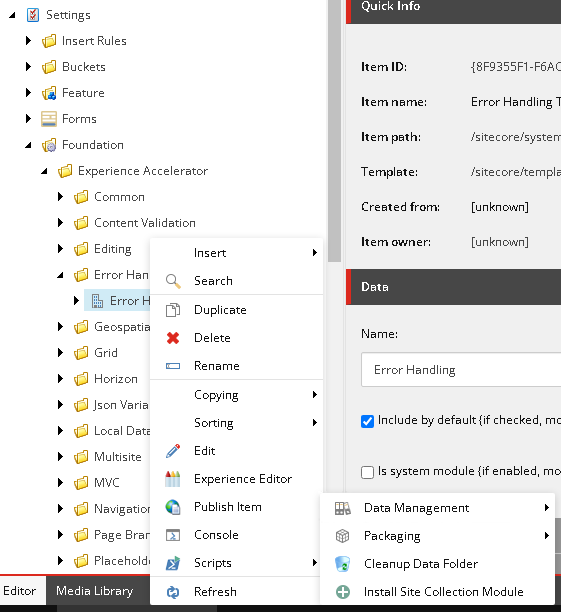Click the Search magnifier icon in context menu

point(173,281)
